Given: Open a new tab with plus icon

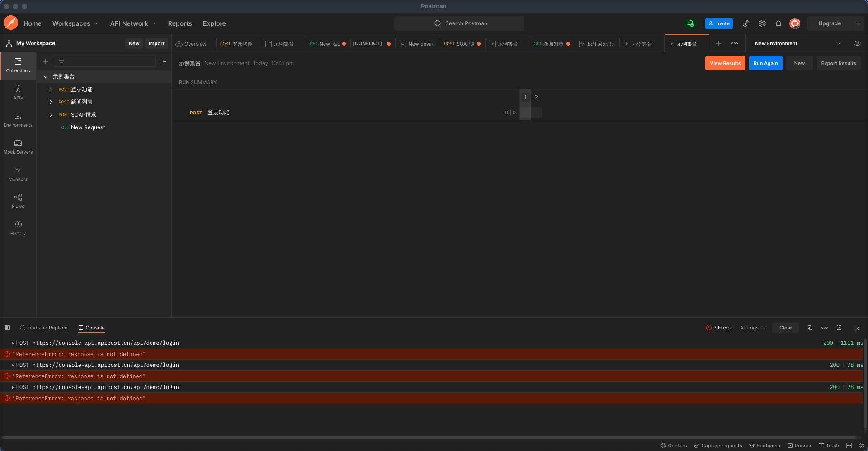Looking at the screenshot, I should coord(718,43).
